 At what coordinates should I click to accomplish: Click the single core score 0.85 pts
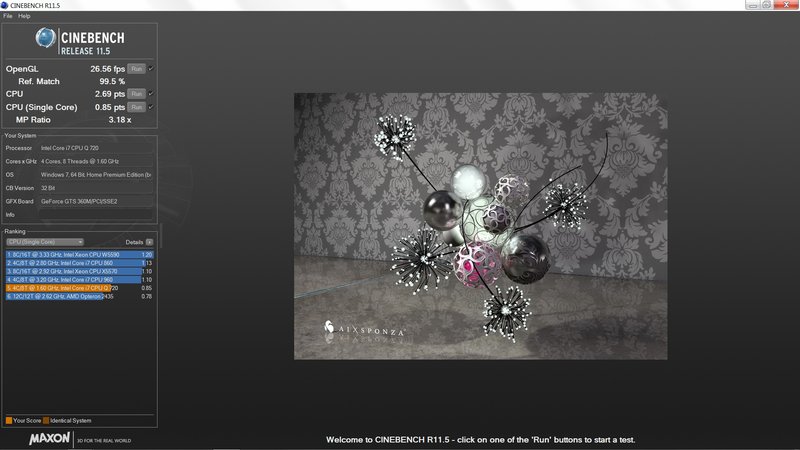pos(110,107)
